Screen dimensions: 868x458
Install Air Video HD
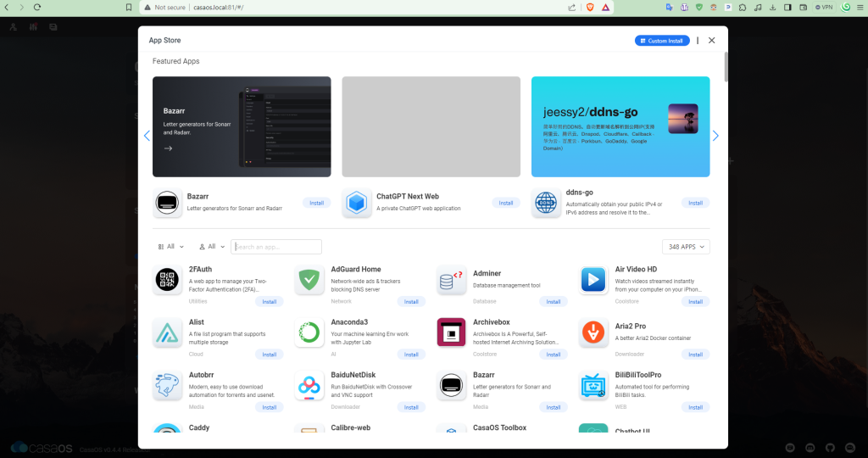tap(695, 301)
